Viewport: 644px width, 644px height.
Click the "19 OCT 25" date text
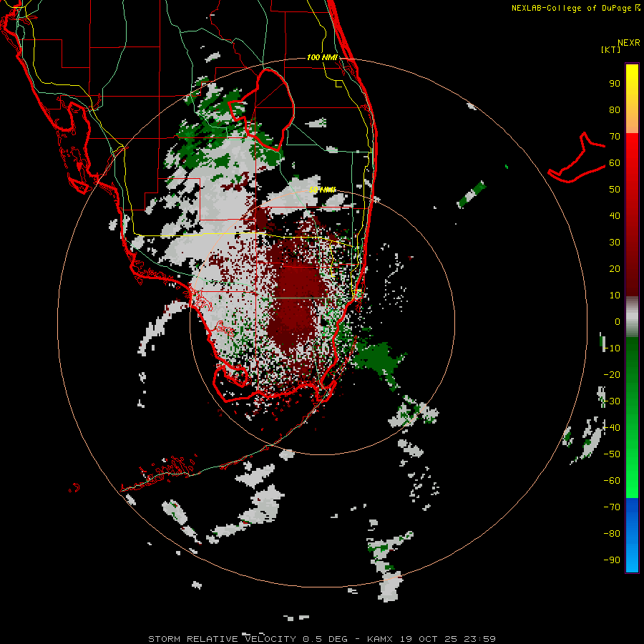coord(429,639)
